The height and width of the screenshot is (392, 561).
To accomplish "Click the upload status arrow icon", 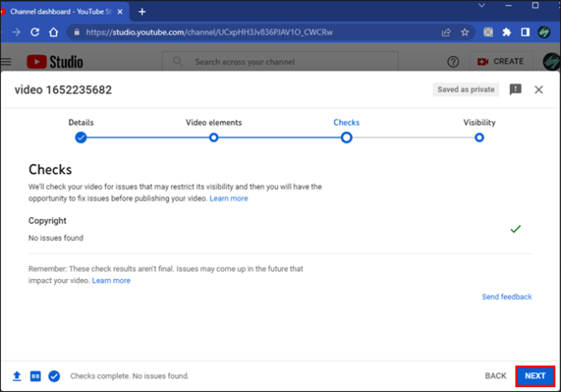I will pos(17,377).
